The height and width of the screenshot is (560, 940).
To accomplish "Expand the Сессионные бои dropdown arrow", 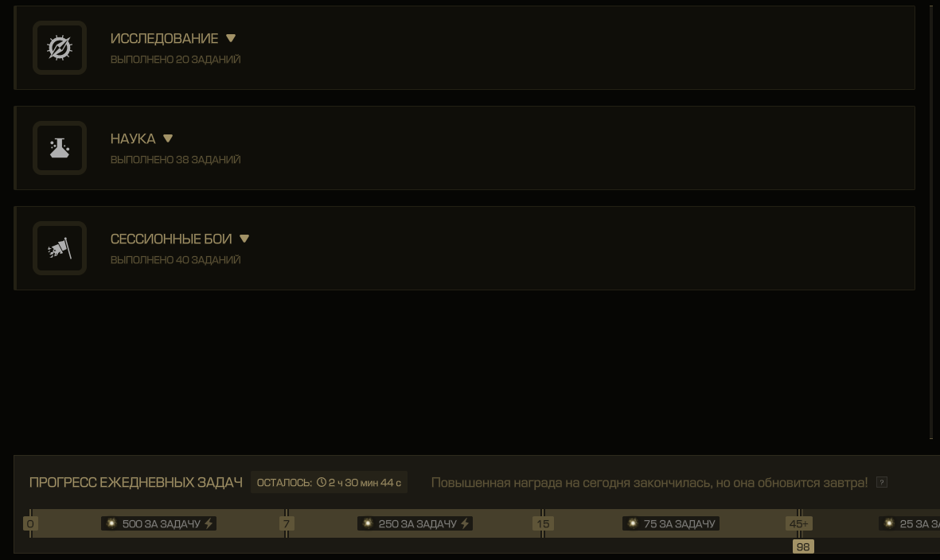I will 244,239.
